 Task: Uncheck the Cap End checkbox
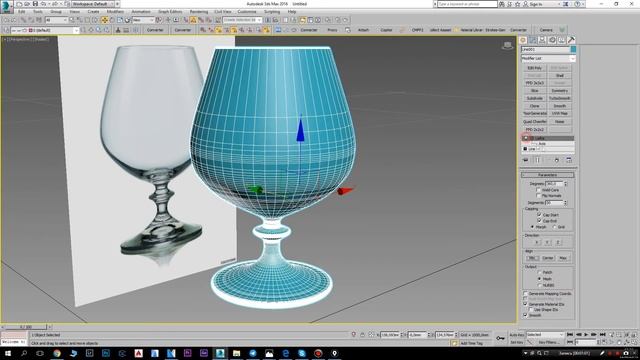tap(539, 220)
